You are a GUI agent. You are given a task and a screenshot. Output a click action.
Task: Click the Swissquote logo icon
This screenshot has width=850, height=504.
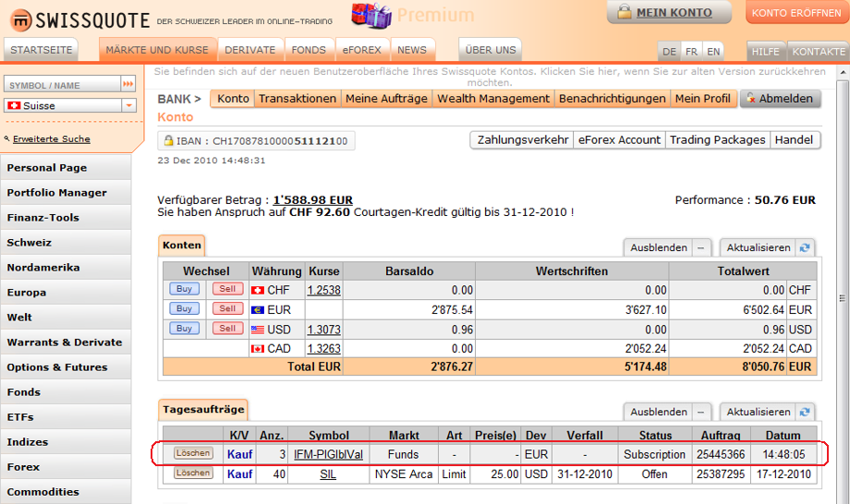point(21,20)
